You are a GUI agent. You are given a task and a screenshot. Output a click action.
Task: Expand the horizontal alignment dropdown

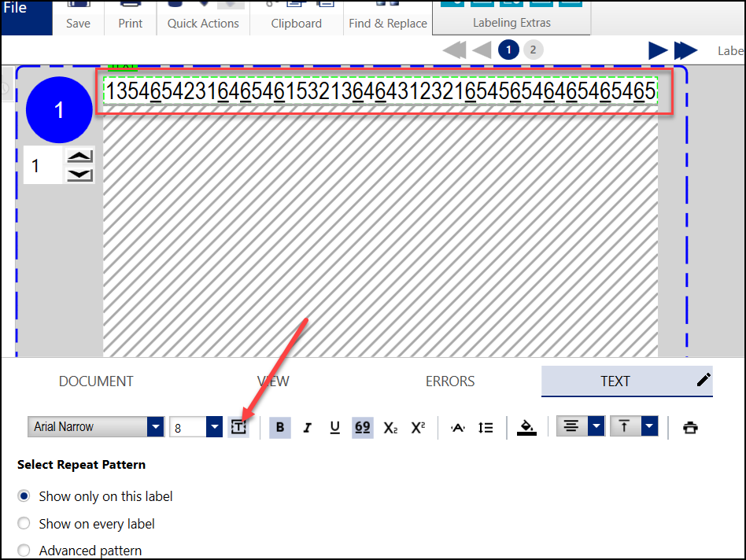click(x=596, y=426)
